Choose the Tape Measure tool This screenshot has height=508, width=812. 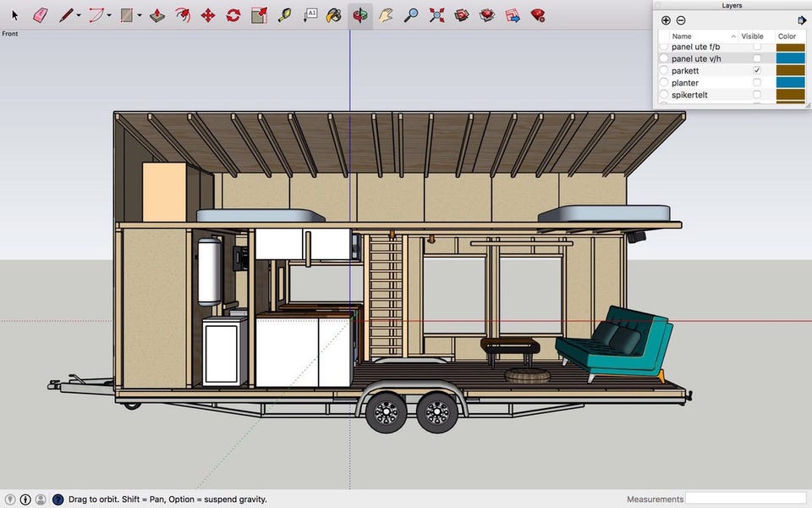(284, 15)
